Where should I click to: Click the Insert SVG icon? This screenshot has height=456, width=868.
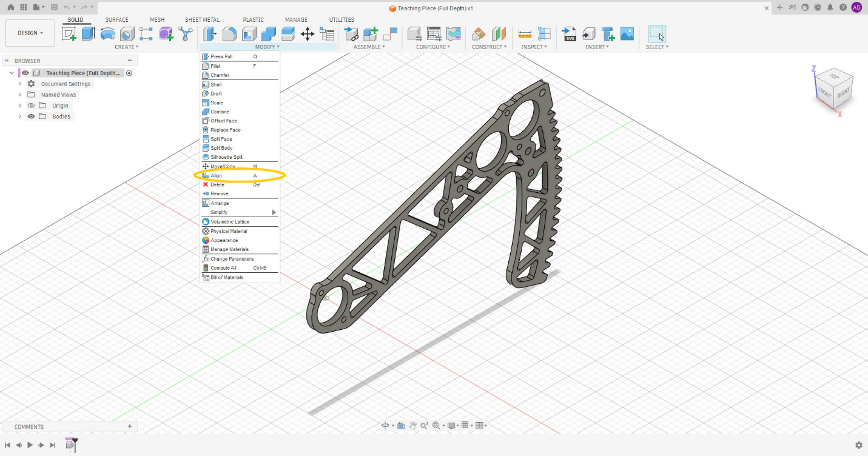[x=569, y=33]
